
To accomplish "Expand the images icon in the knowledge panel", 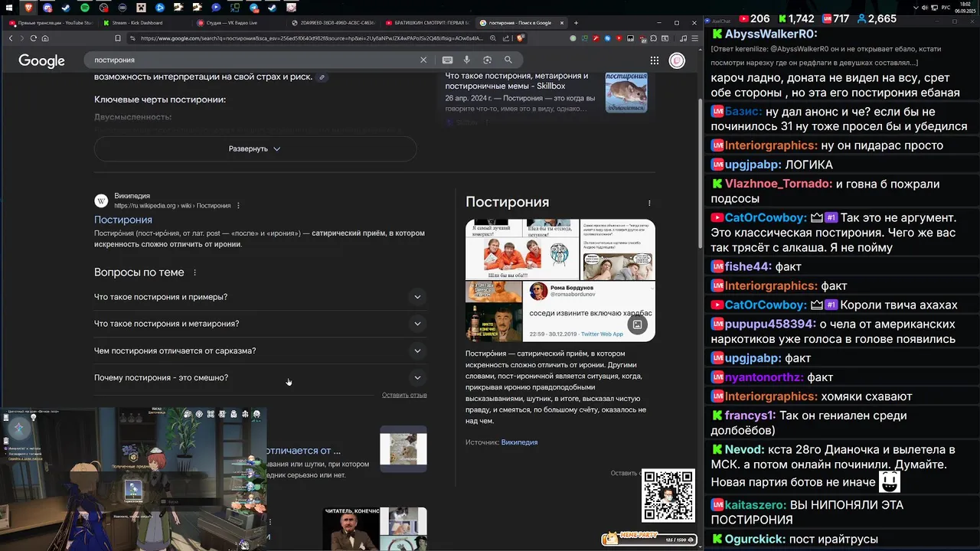I will (638, 324).
